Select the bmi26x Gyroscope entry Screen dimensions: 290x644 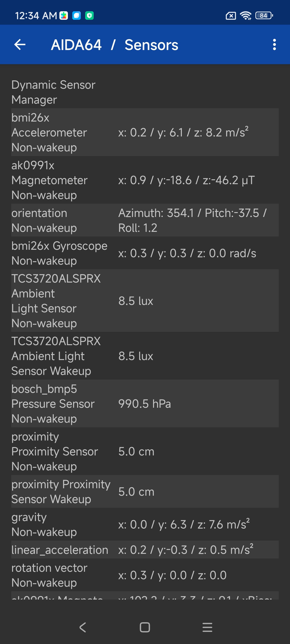[x=145, y=253]
